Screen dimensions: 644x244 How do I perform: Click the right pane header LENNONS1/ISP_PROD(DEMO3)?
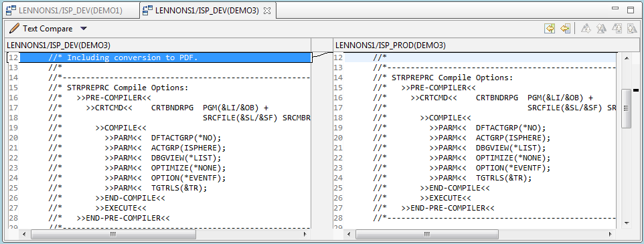pos(390,45)
